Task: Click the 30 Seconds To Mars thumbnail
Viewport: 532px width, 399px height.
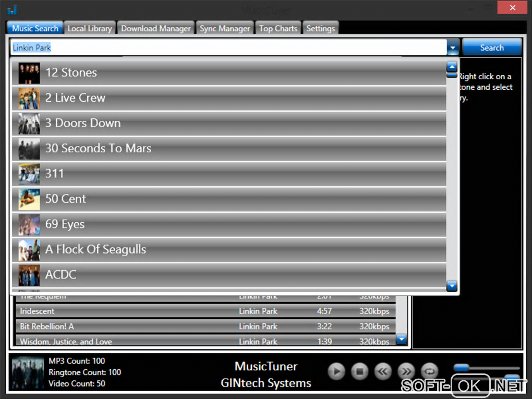Action: point(29,149)
